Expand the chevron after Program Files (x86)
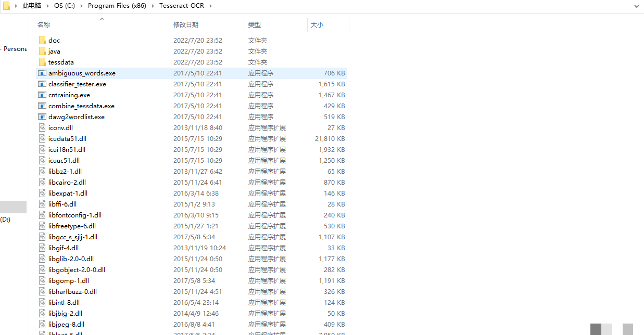 pyautogui.click(x=153, y=6)
